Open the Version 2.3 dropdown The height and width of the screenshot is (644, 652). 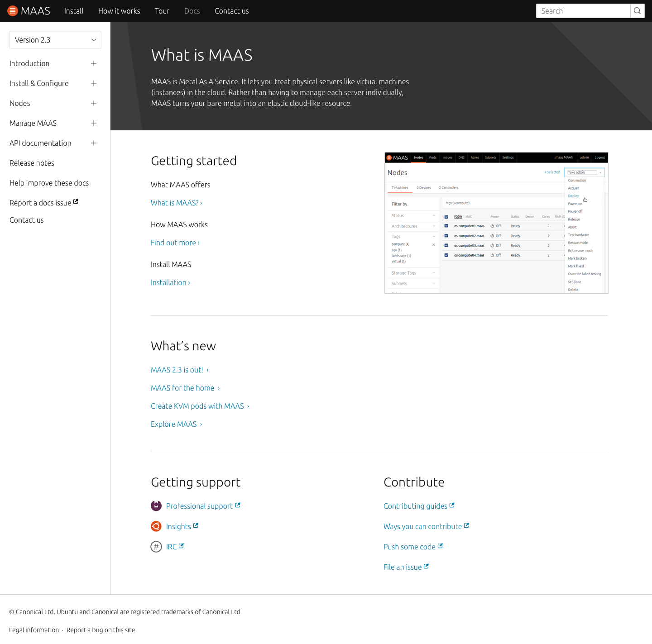click(55, 40)
